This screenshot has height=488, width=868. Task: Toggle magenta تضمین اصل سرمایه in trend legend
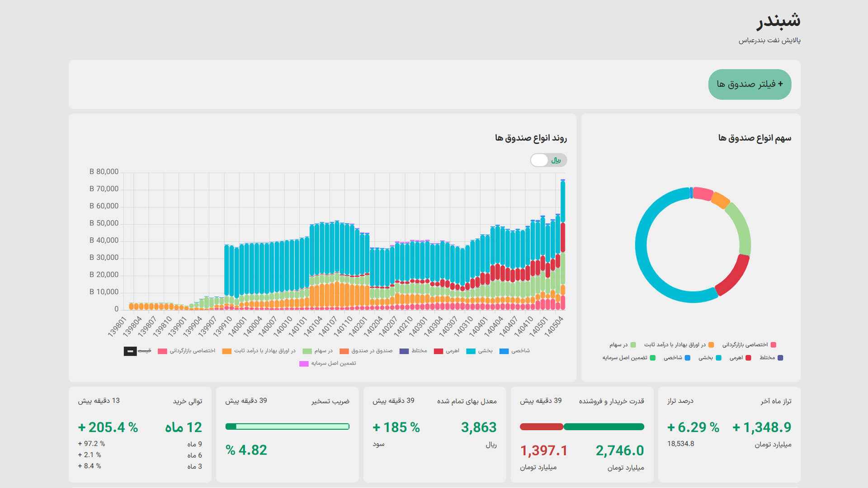328,364
